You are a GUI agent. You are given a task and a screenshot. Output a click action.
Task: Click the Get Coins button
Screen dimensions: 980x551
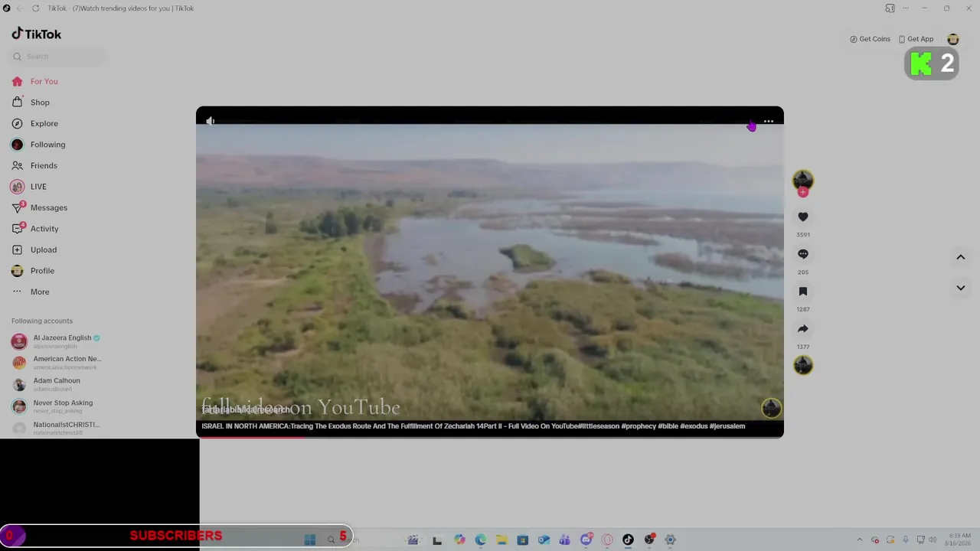(870, 39)
